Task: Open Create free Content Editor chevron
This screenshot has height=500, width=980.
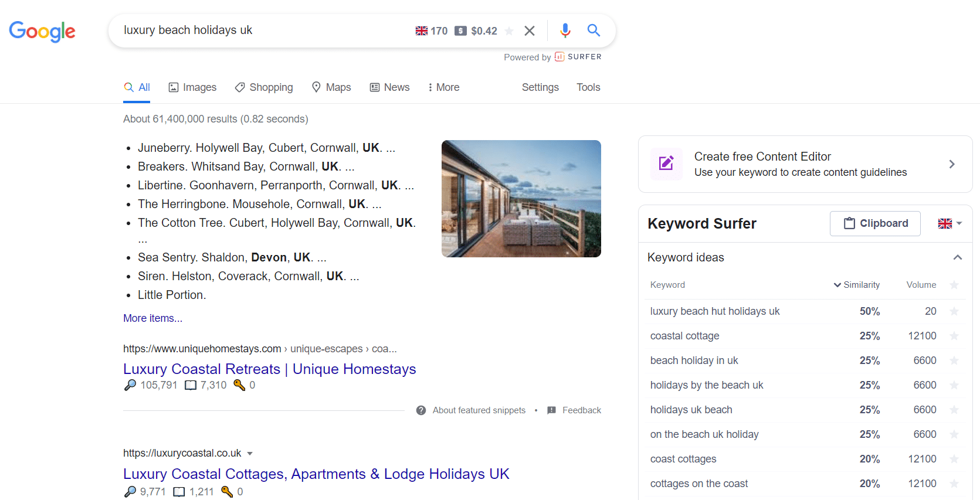Action: (x=952, y=164)
